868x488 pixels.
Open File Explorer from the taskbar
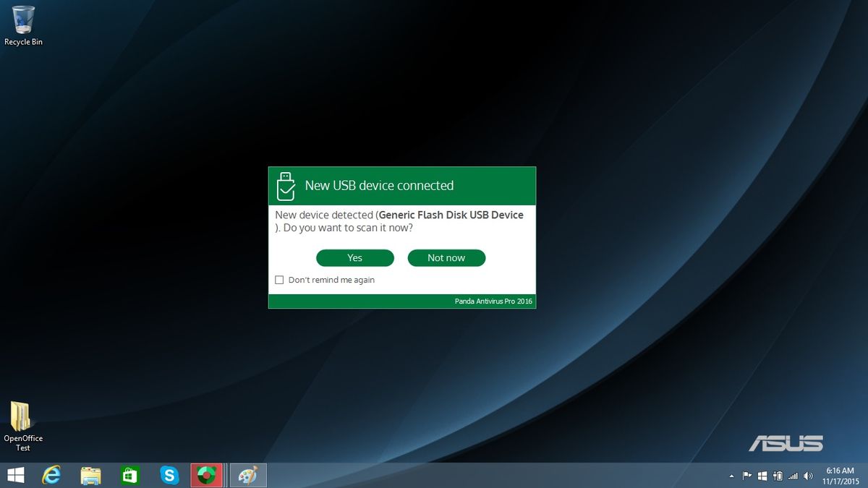coord(90,475)
